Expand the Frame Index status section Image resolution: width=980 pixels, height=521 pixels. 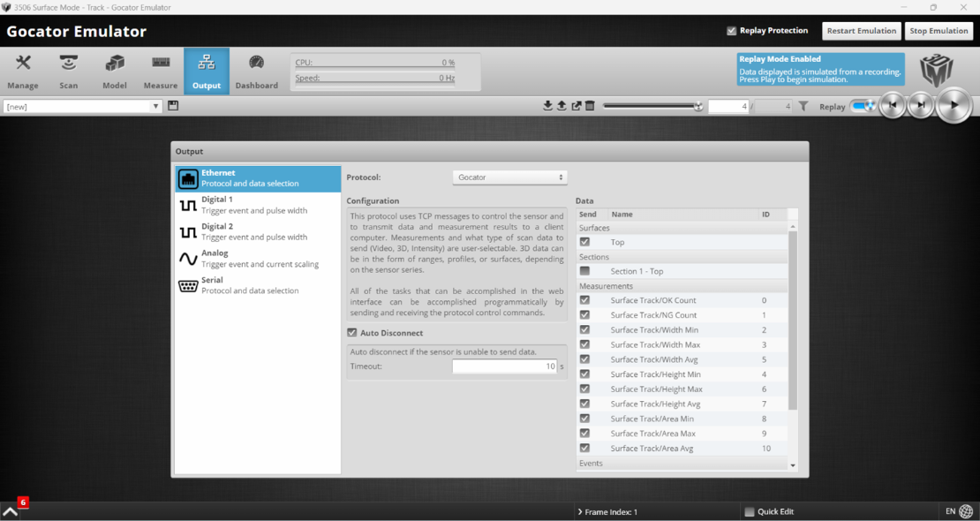607,512
